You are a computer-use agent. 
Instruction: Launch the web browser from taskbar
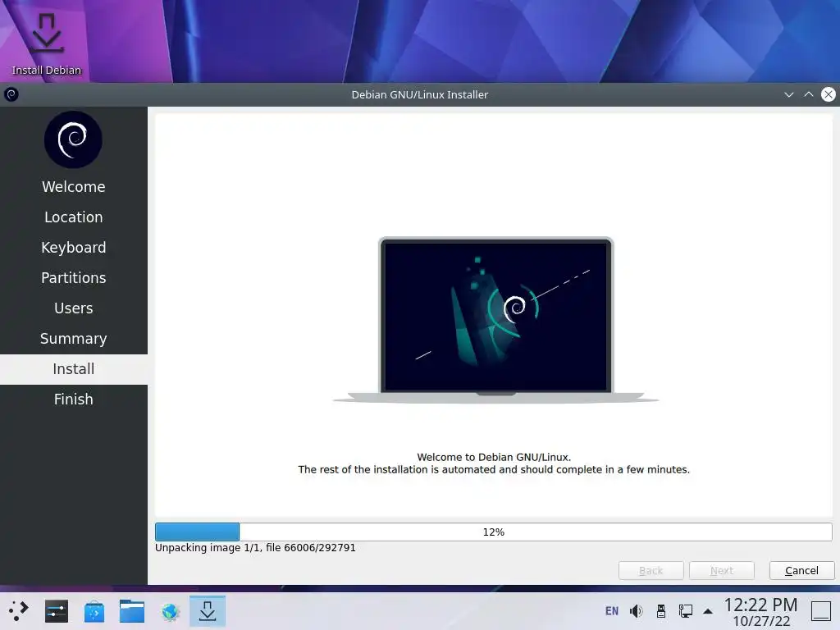coord(170,611)
